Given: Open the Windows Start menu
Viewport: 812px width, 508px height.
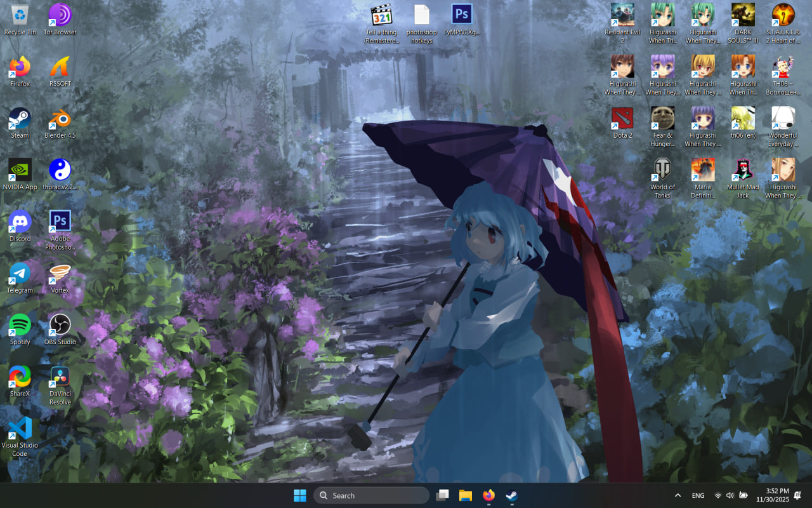Looking at the screenshot, I should [300, 495].
